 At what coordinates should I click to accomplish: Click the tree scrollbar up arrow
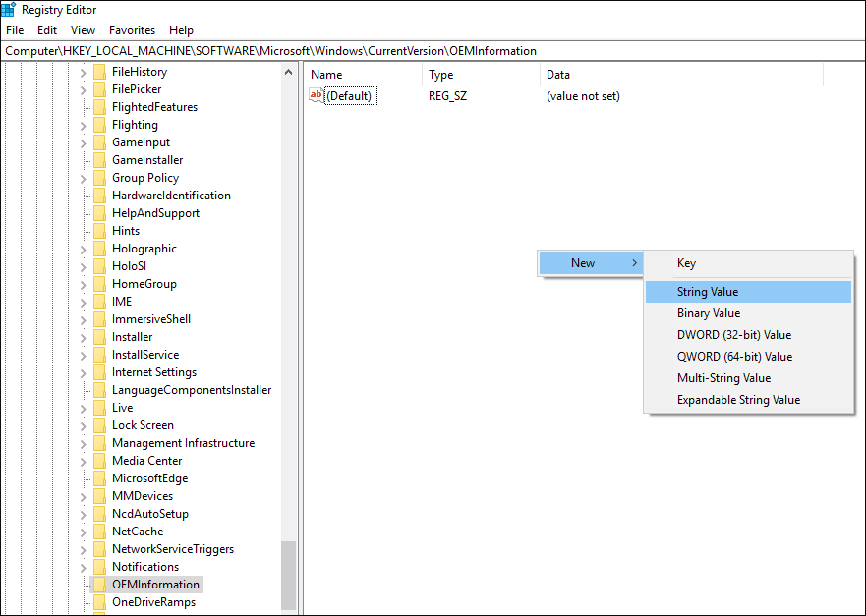pos(288,73)
